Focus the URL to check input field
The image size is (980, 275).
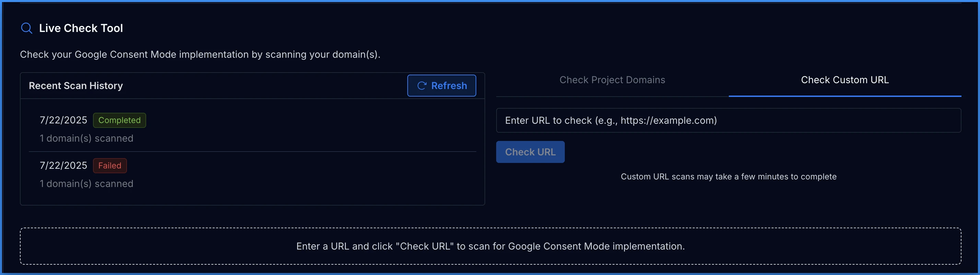click(728, 120)
